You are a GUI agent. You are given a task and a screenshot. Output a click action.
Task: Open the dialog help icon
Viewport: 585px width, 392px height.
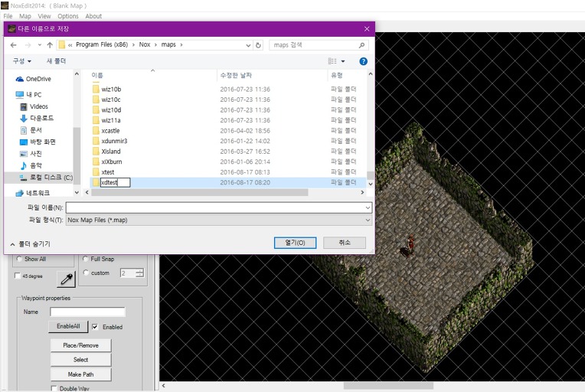click(363, 61)
